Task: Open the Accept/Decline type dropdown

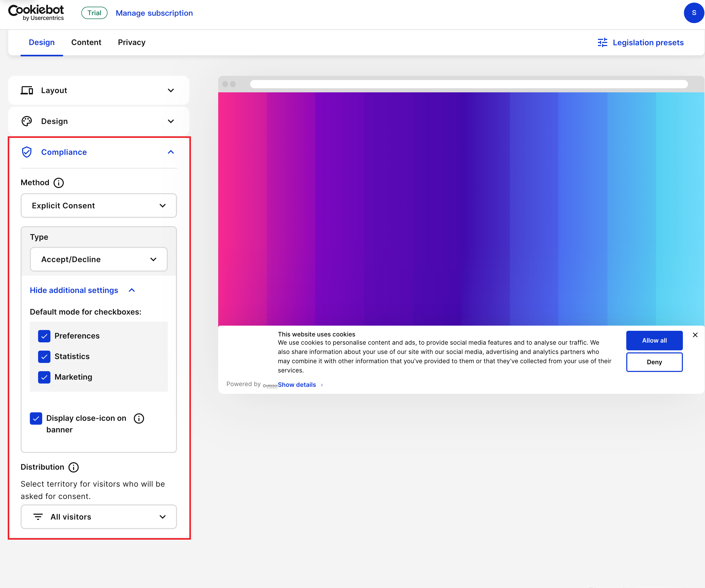Action: (x=99, y=260)
